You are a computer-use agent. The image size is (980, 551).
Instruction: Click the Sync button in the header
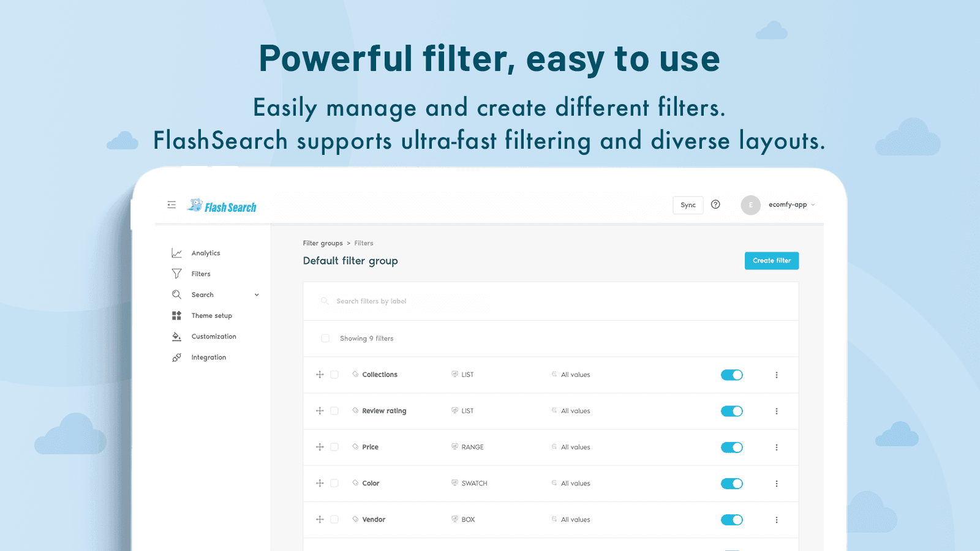coord(688,204)
